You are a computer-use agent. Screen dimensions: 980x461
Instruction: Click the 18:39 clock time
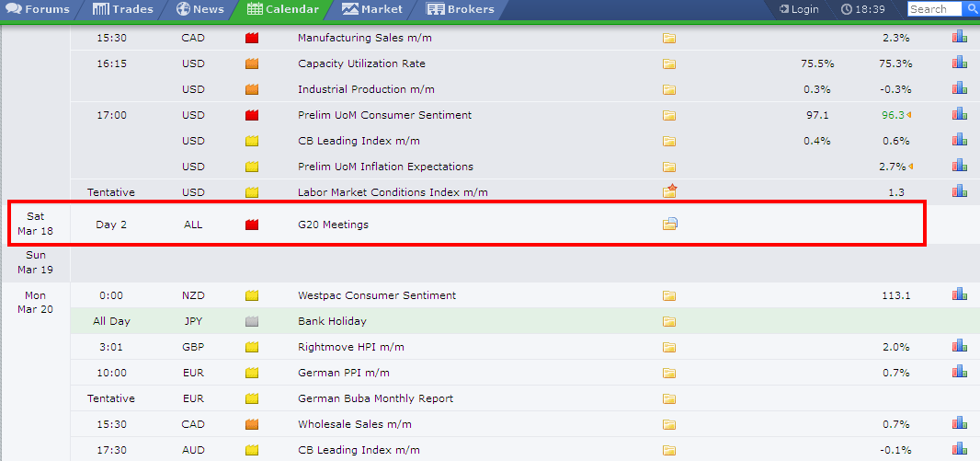(862, 9)
